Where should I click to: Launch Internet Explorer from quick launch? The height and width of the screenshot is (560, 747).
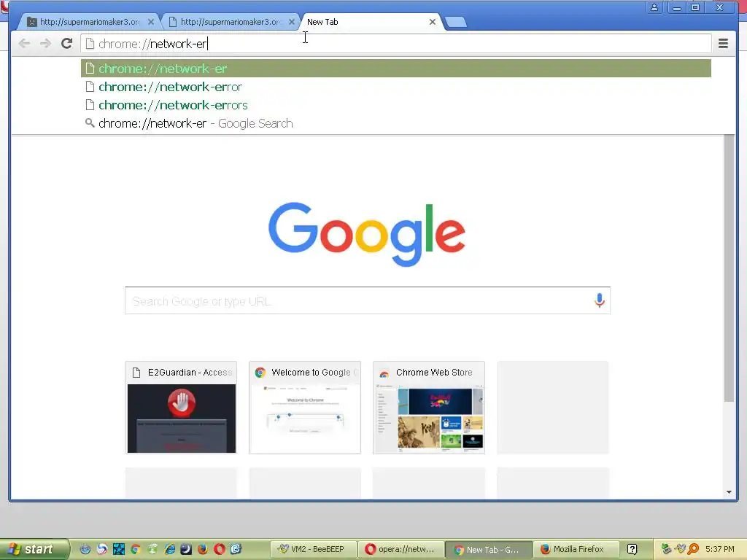(x=169, y=549)
